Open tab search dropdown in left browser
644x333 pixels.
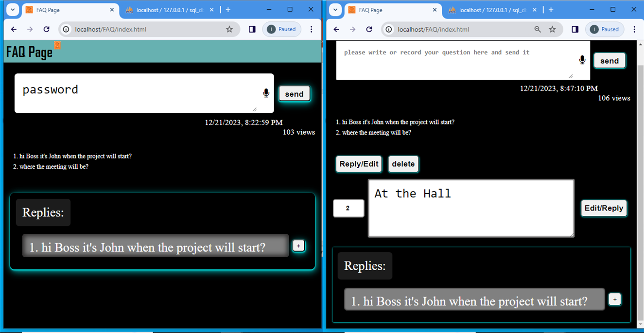[x=13, y=10]
